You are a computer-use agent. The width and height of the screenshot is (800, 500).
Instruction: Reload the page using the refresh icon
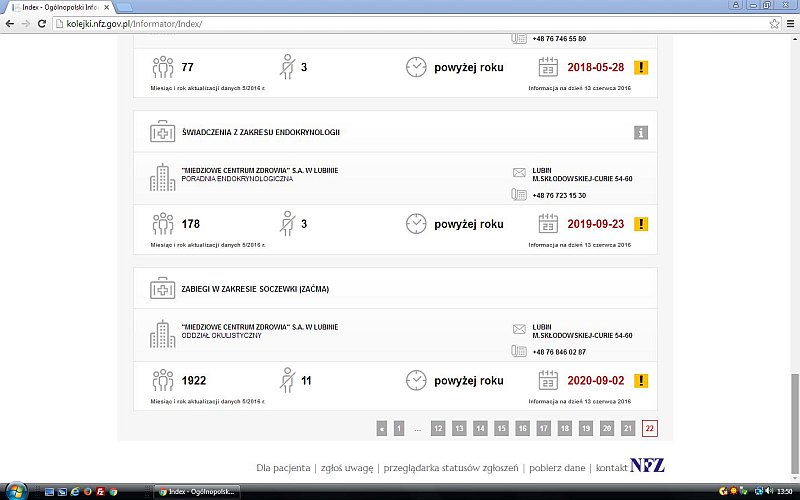(44, 23)
